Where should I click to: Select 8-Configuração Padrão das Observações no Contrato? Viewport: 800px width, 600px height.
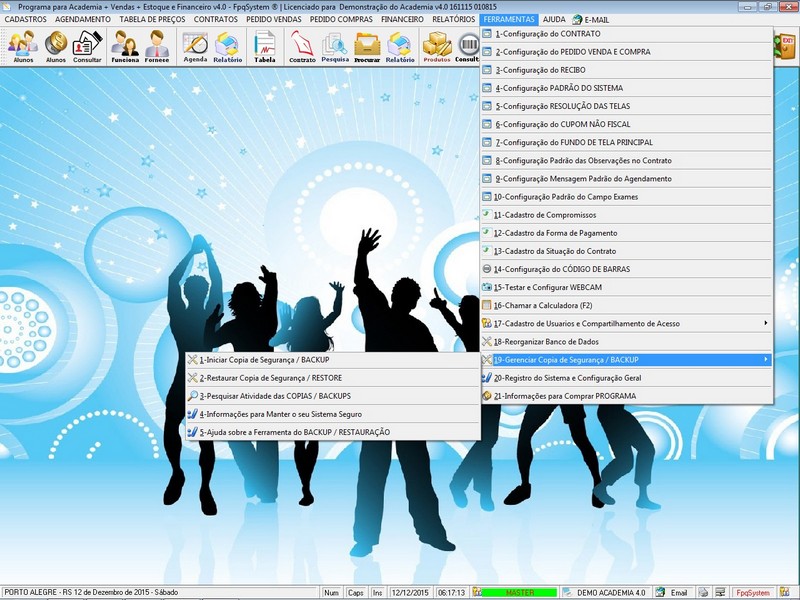[627, 160]
